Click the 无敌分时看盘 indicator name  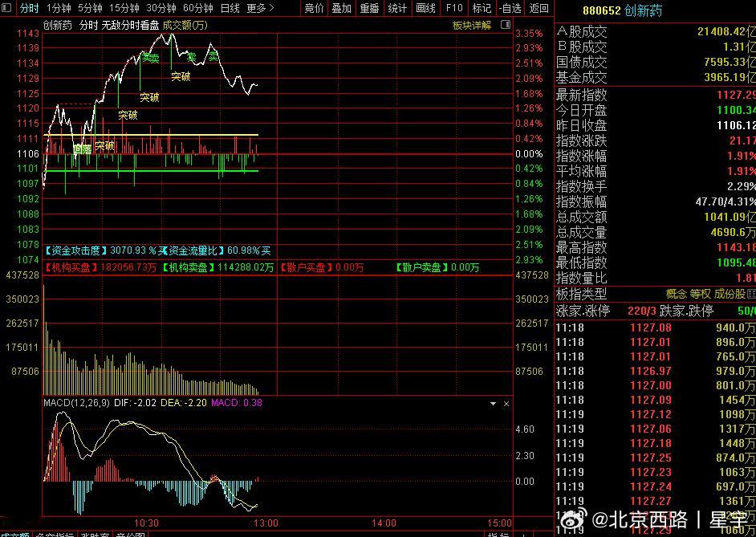[x=130, y=25]
